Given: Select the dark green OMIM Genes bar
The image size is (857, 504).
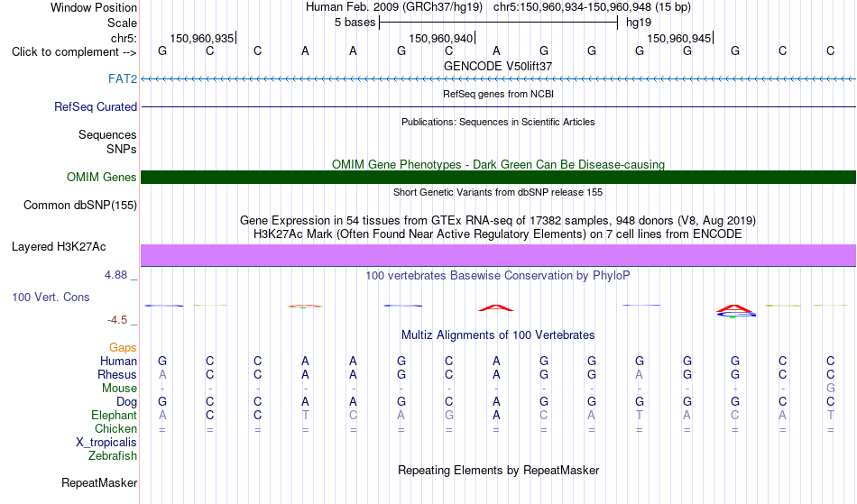Looking at the screenshot, I should (x=499, y=177).
